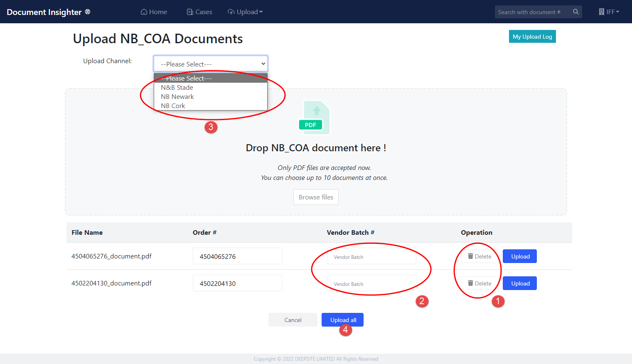Image resolution: width=632 pixels, height=364 pixels.
Task: Pick NB Cork in channel list
Action: 173,106
